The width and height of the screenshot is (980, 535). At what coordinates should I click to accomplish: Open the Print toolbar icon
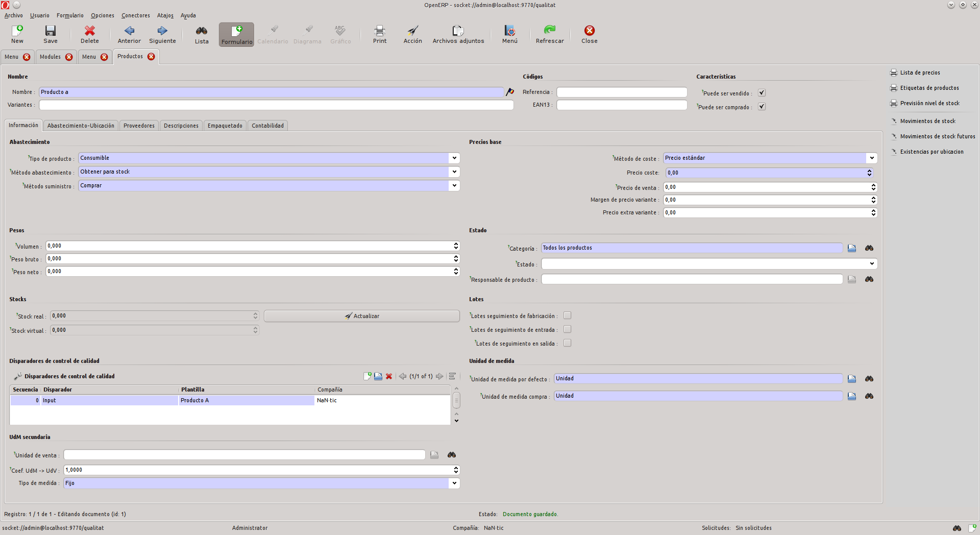click(x=380, y=34)
